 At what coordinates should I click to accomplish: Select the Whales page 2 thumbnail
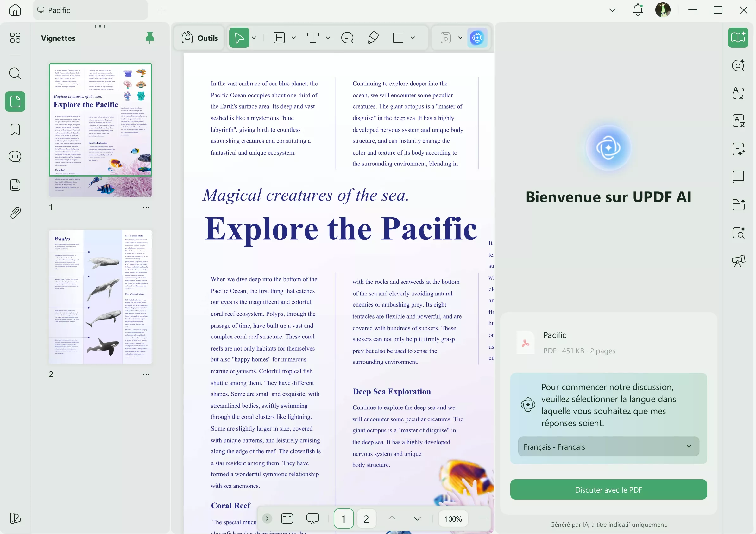pyautogui.click(x=100, y=297)
